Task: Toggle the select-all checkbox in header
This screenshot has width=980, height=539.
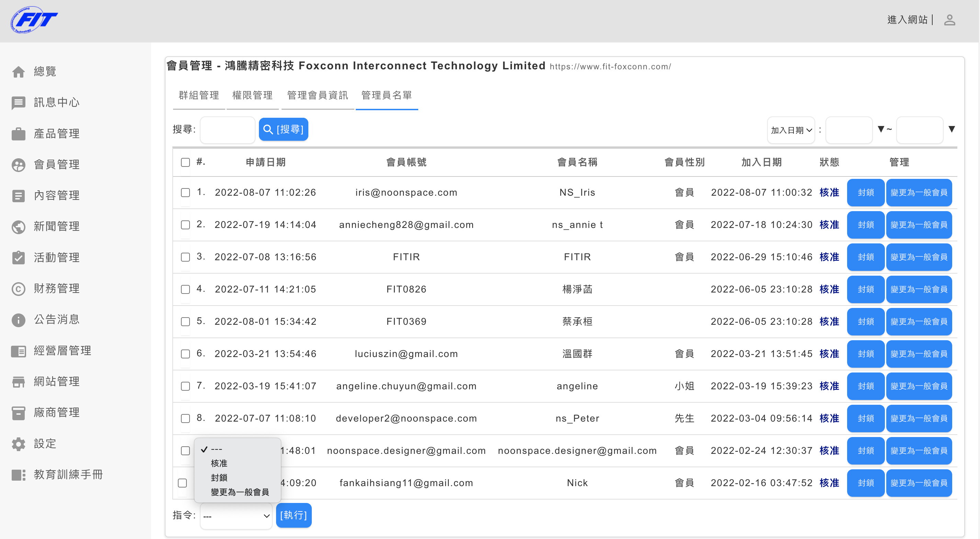Action: pos(185,162)
